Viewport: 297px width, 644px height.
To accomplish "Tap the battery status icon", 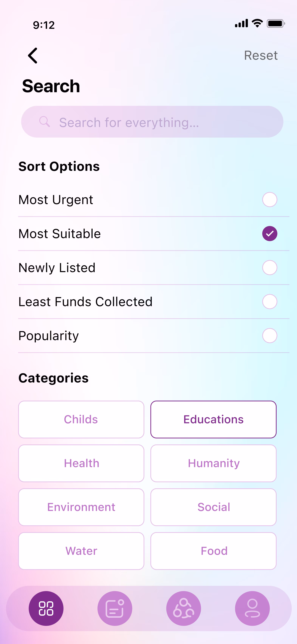I will click(275, 23).
